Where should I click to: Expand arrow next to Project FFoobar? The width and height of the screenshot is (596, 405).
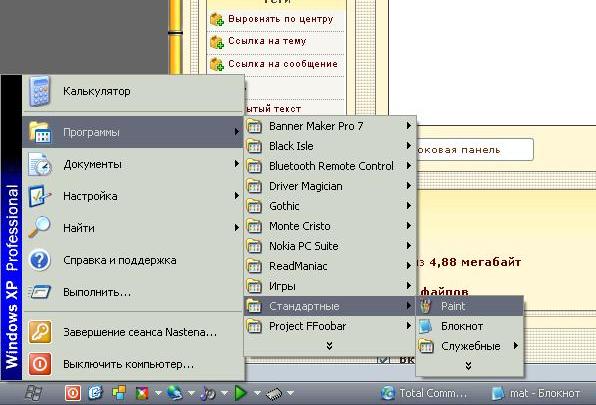(x=409, y=326)
